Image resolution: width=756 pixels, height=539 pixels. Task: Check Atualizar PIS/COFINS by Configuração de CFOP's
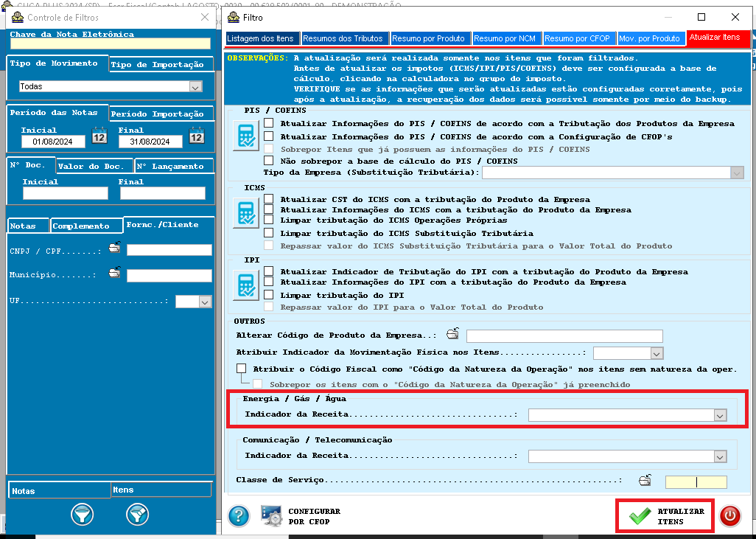pyautogui.click(x=268, y=136)
